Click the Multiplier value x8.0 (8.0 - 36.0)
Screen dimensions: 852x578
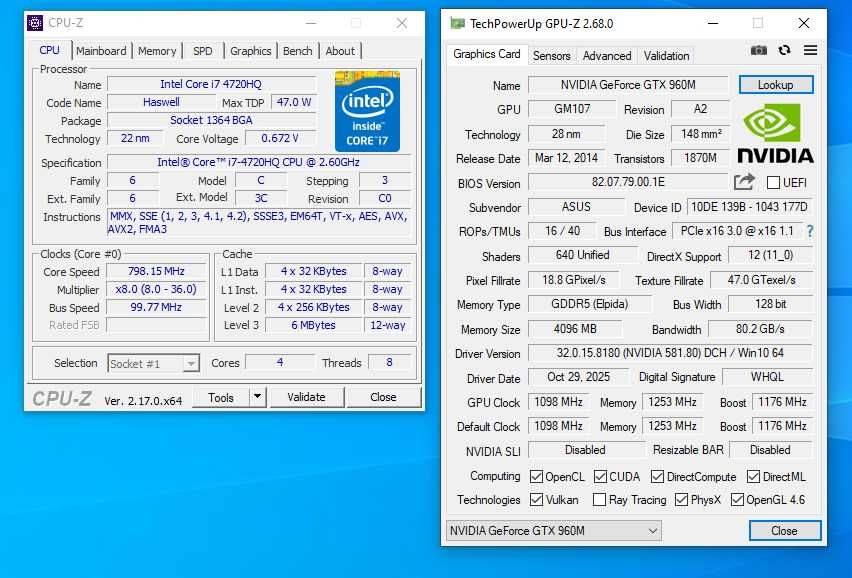[156, 289]
